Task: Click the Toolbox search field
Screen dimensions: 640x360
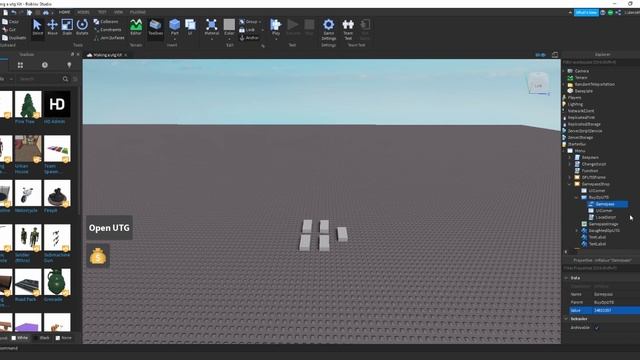Action: click(x=40, y=79)
